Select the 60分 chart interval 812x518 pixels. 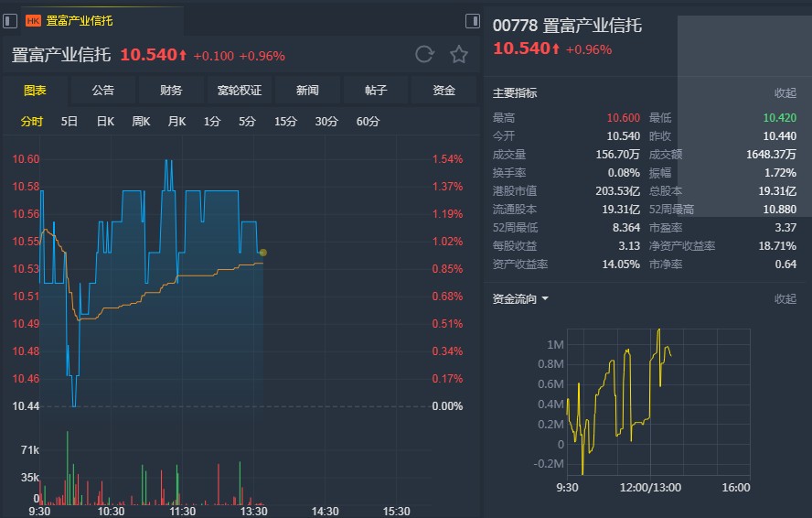368,122
